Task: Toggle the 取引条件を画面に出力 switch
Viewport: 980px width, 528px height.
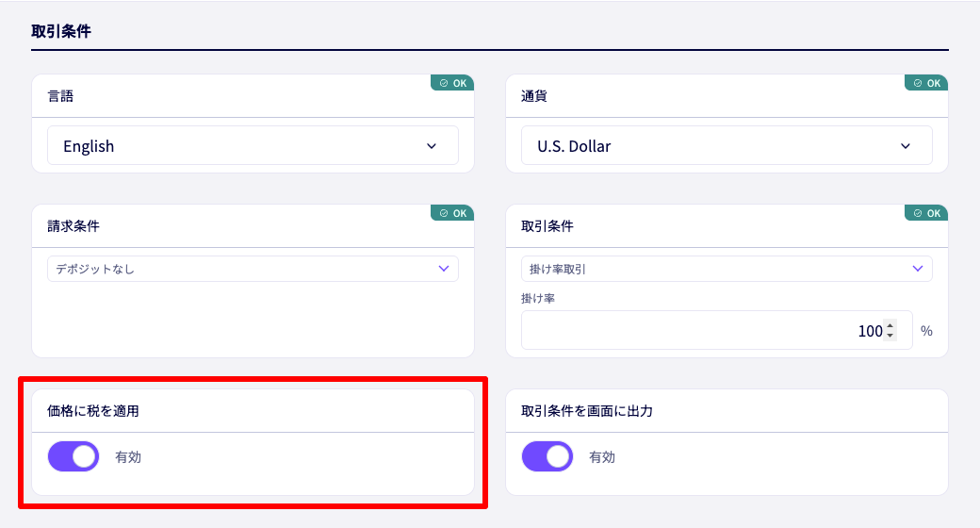Action: (x=547, y=456)
